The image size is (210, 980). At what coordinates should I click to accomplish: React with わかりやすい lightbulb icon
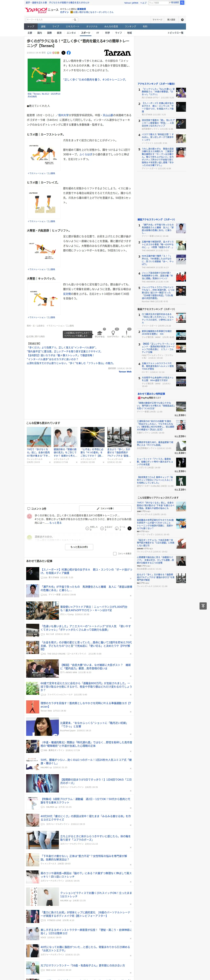click(x=113, y=333)
